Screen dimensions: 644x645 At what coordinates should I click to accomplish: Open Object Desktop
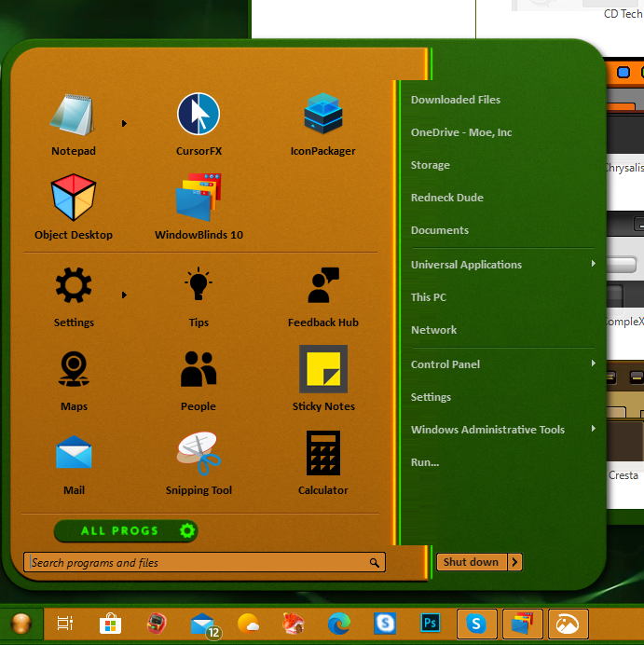point(74,206)
